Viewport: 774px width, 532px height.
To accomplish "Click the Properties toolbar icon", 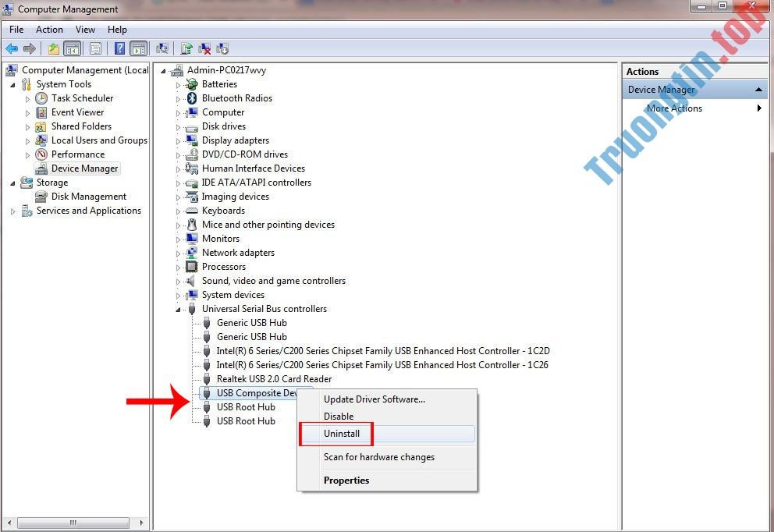I will click(x=96, y=48).
